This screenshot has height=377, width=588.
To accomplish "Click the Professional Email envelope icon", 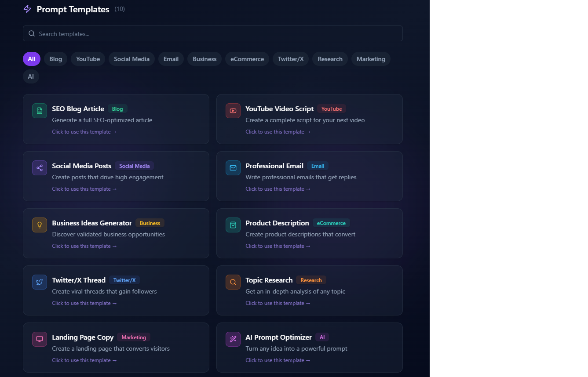I will click(233, 168).
